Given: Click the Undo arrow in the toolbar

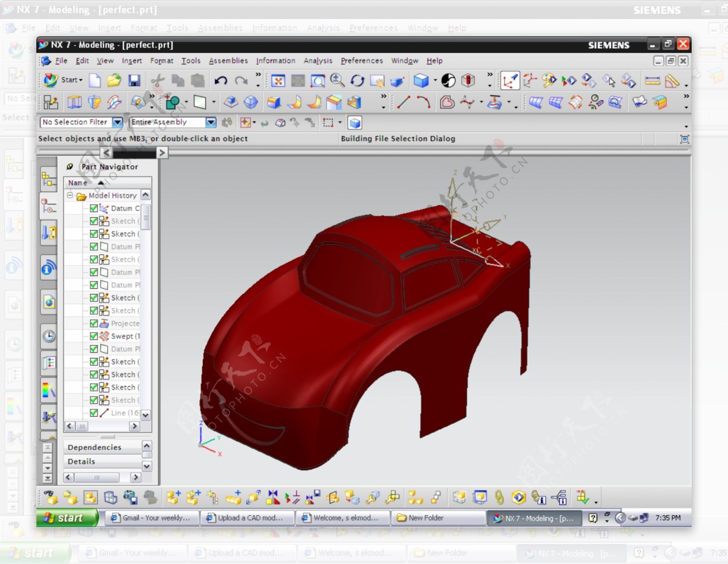Looking at the screenshot, I should click(221, 81).
